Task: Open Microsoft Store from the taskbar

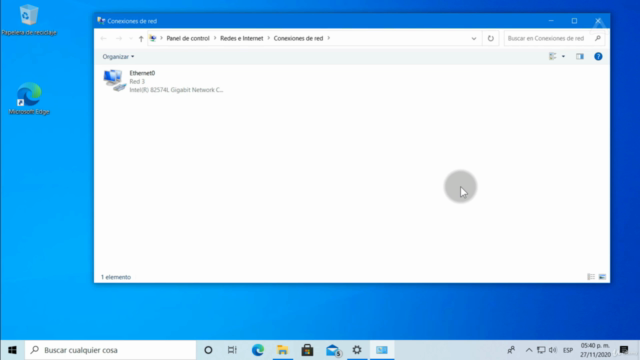Action: 307,350
